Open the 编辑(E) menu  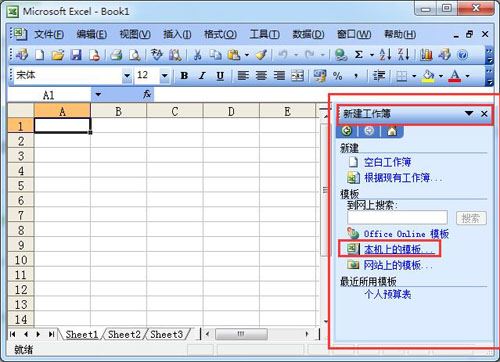click(x=92, y=34)
